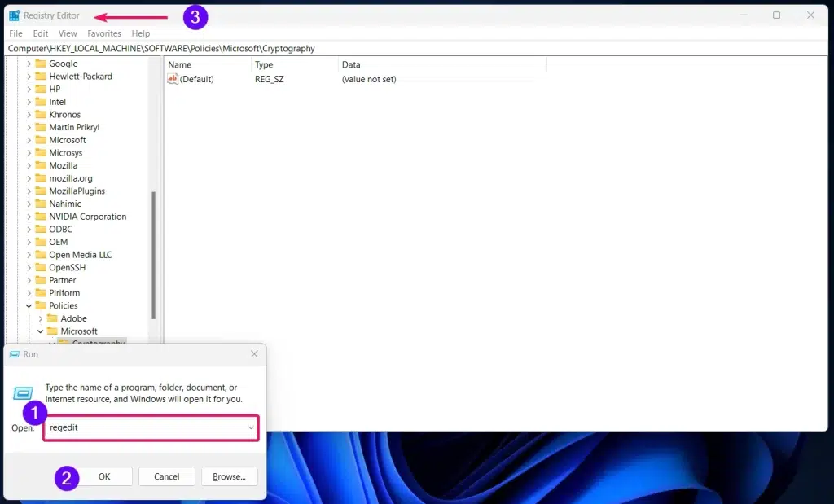Open the Edit menu
Image resolution: width=834 pixels, height=504 pixels.
point(41,33)
